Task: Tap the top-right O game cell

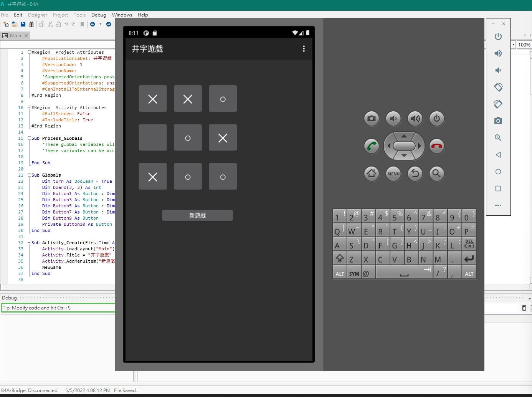Action: [x=223, y=99]
